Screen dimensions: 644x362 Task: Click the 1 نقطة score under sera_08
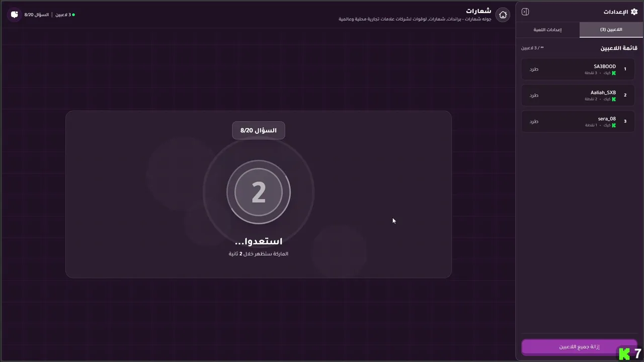(591, 125)
